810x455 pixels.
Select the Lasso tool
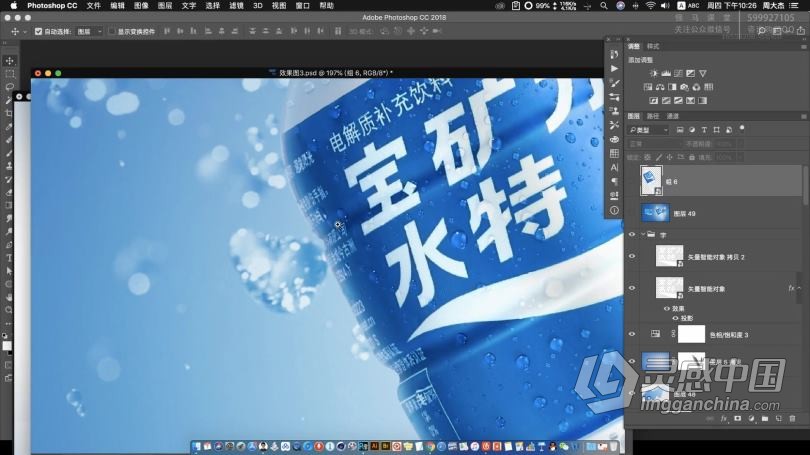click(x=9, y=87)
